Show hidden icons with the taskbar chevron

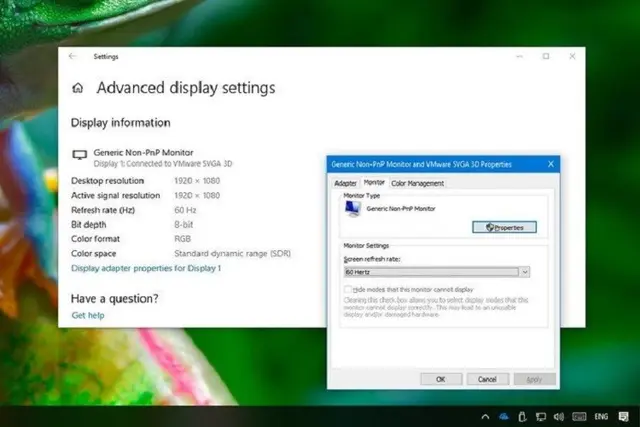[485, 417]
